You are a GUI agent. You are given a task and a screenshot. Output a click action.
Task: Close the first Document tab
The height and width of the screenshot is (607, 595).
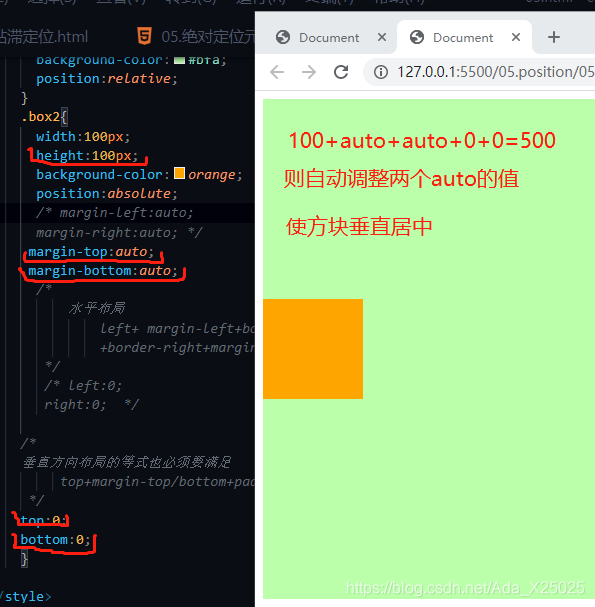click(x=382, y=37)
